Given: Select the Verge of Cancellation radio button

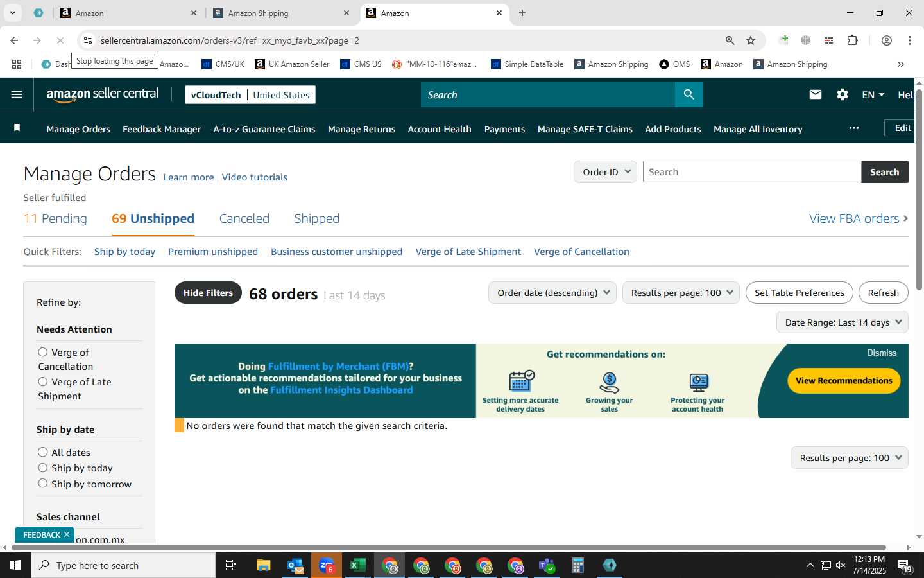Looking at the screenshot, I should point(43,352).
